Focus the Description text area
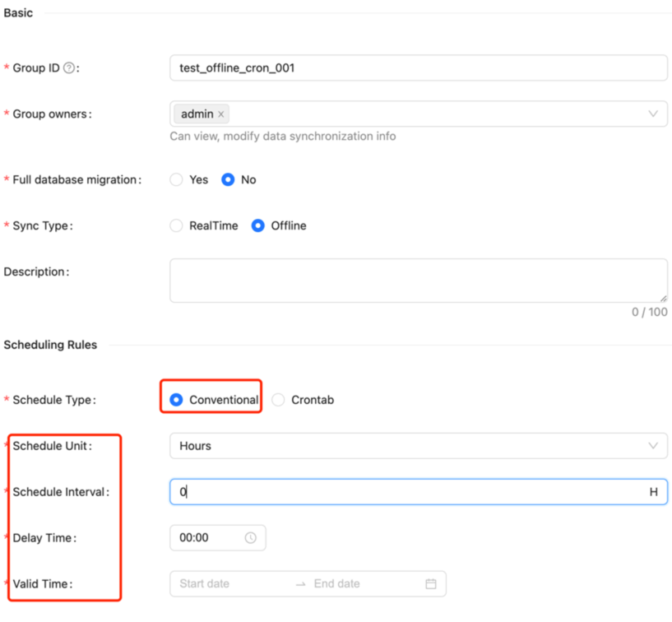Viewport: 672px width, 622px height. coord(418,281)
